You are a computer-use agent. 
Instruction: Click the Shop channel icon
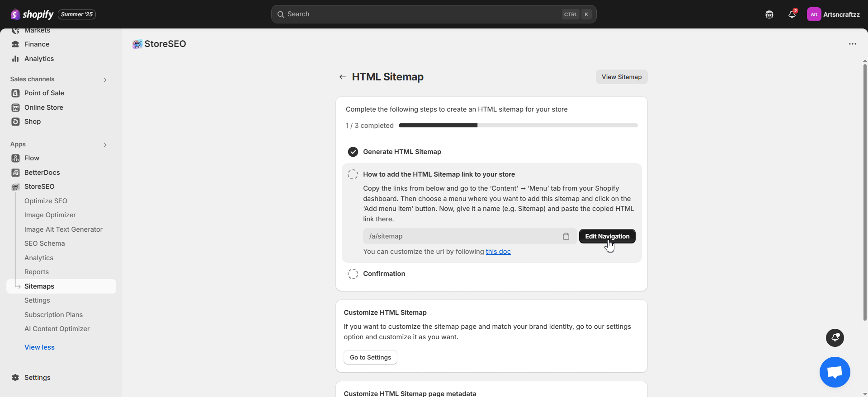tap(15, 121)
